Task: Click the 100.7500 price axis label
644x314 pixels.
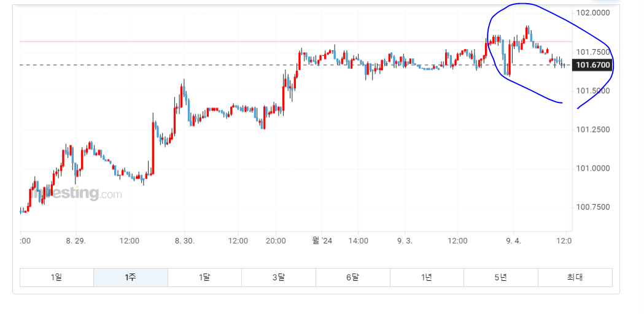Action: pyautogui.click(x=592, y=207)
